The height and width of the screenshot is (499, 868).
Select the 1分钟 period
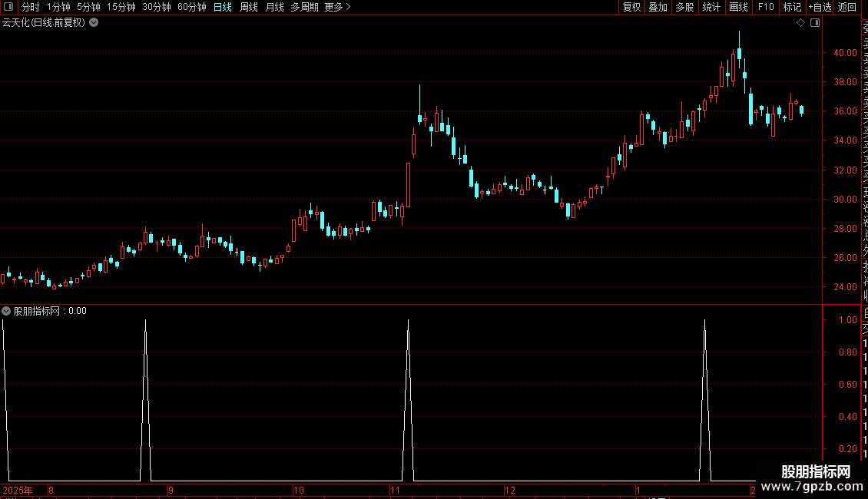(58, 7)
